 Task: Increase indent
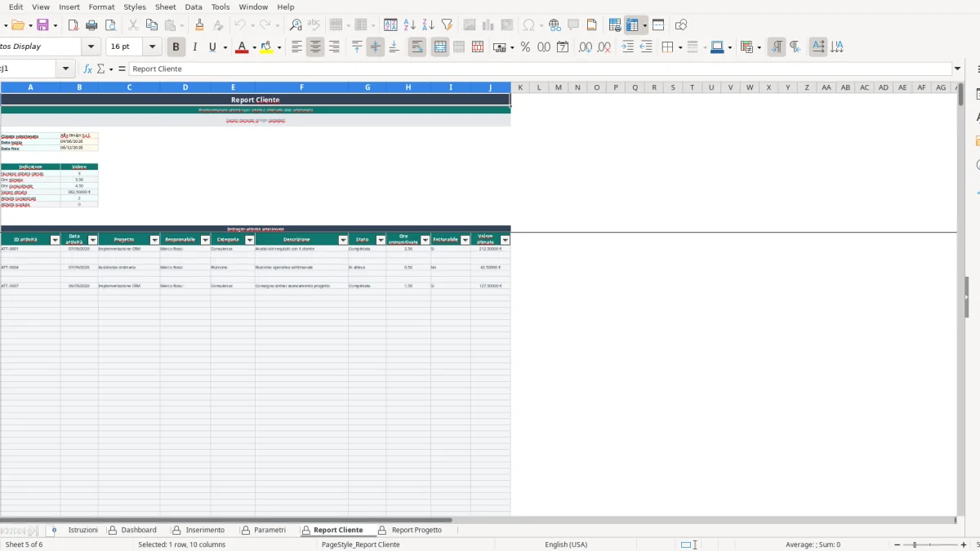(x=627, y=47)
